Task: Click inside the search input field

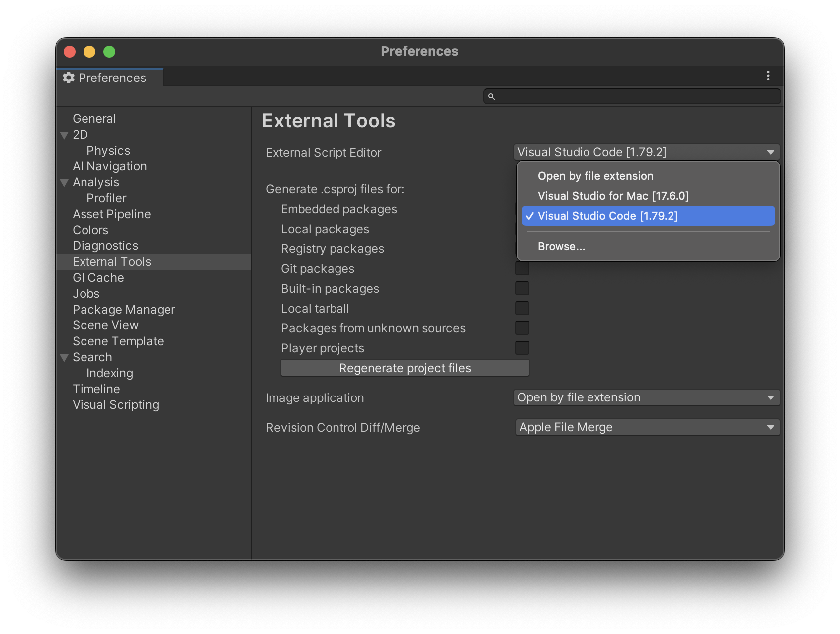Action: pos(631,97)
